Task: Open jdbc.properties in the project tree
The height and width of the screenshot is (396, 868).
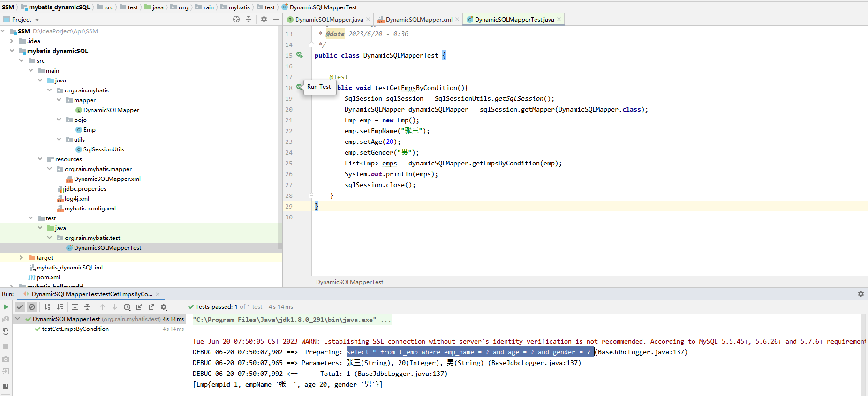Action: [x=85, y=188]
